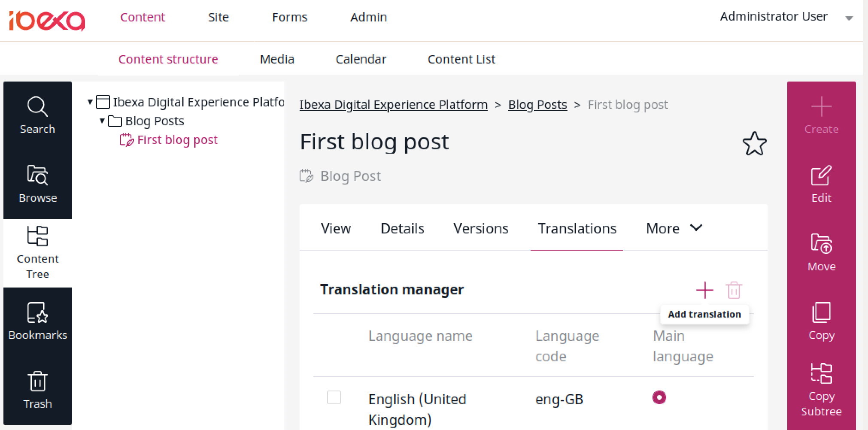Bookmark this post with the star icon
This screenshot has height=430, width=868.
(x=754, y=144)
